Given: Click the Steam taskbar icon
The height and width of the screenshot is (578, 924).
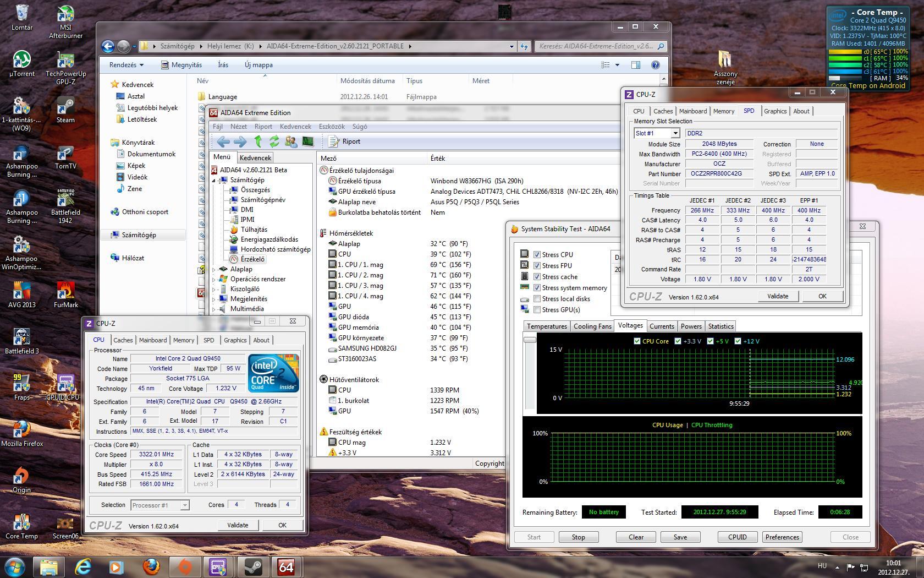Looking at the screenshot, I should (252, 566).
